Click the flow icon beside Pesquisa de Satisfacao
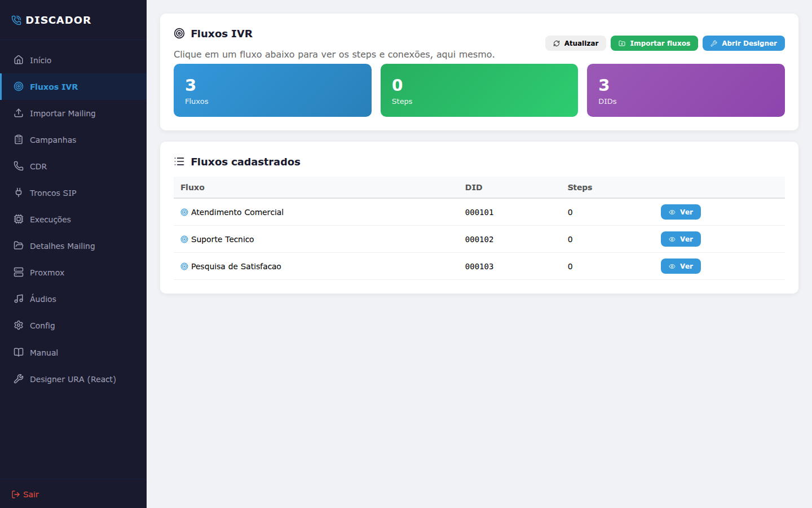Image resolution: width=812 pixels, height=508 pixels. tap(184, 266)
